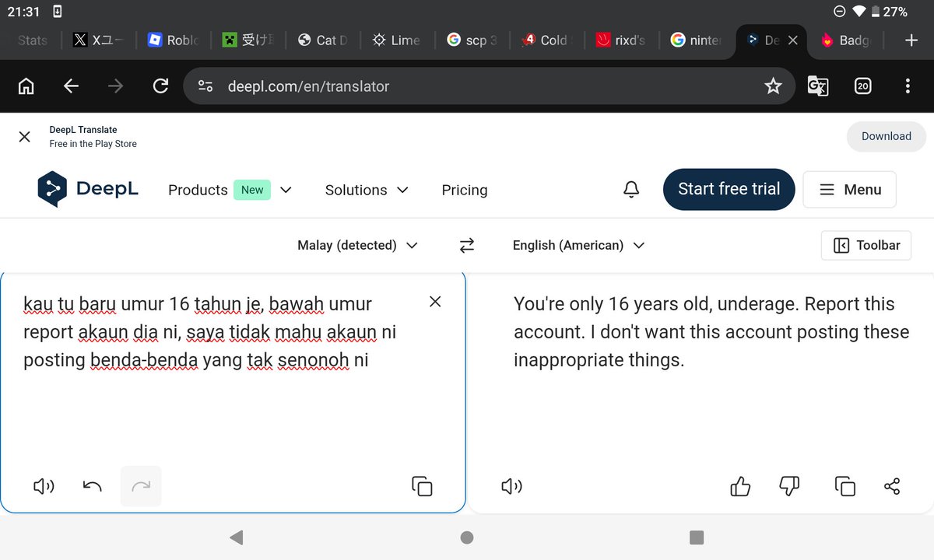
Task: Close the active DeepL tab
Action: pos(793,40)
